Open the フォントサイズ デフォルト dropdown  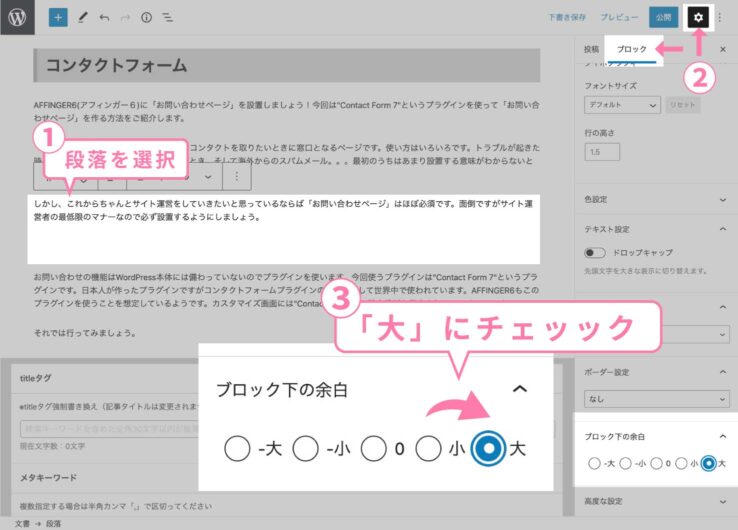[622, 105]
